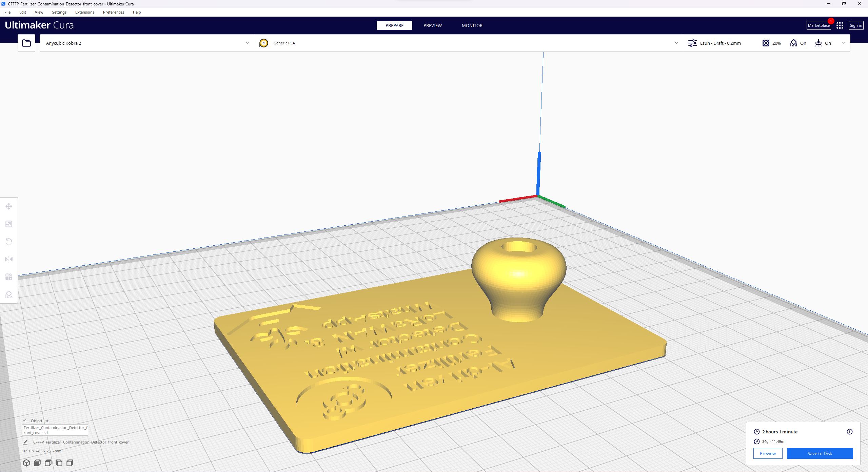Select the Scale tool

pyautogui.click(x=9, y=224)
